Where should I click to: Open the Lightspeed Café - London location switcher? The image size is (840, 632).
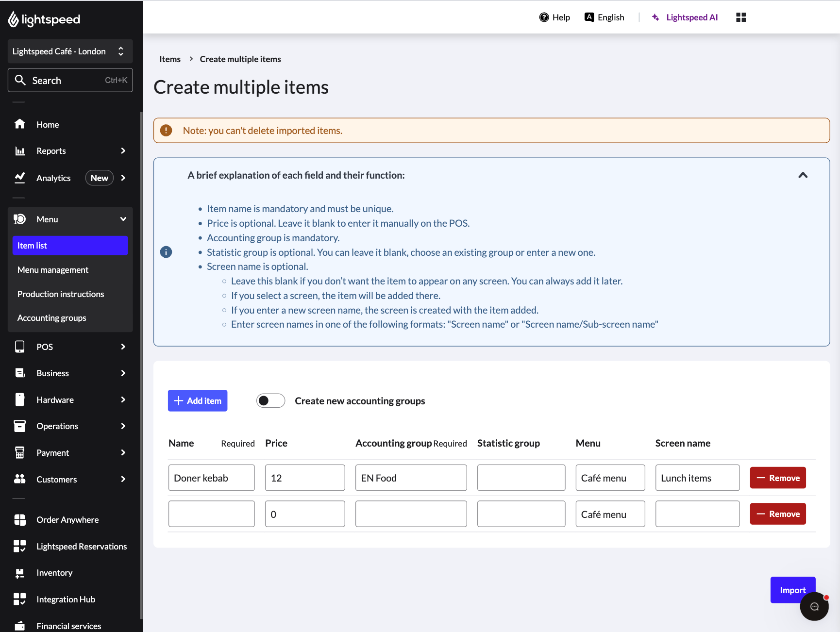click(70, 51)
